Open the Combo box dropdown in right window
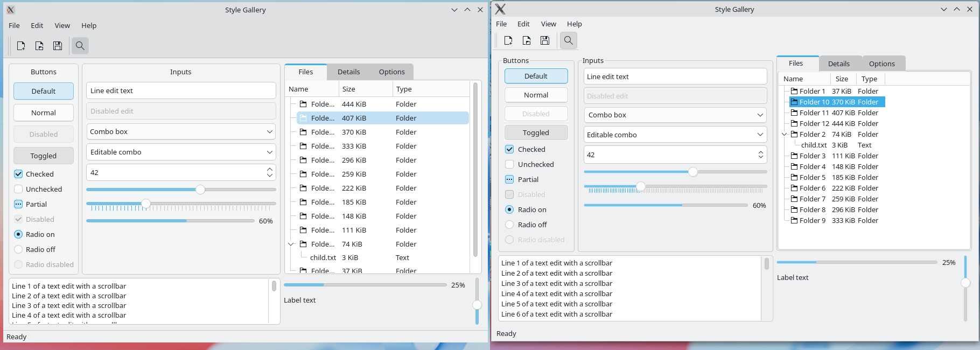The width and height of the screenshot is (980, 350). 675,115
